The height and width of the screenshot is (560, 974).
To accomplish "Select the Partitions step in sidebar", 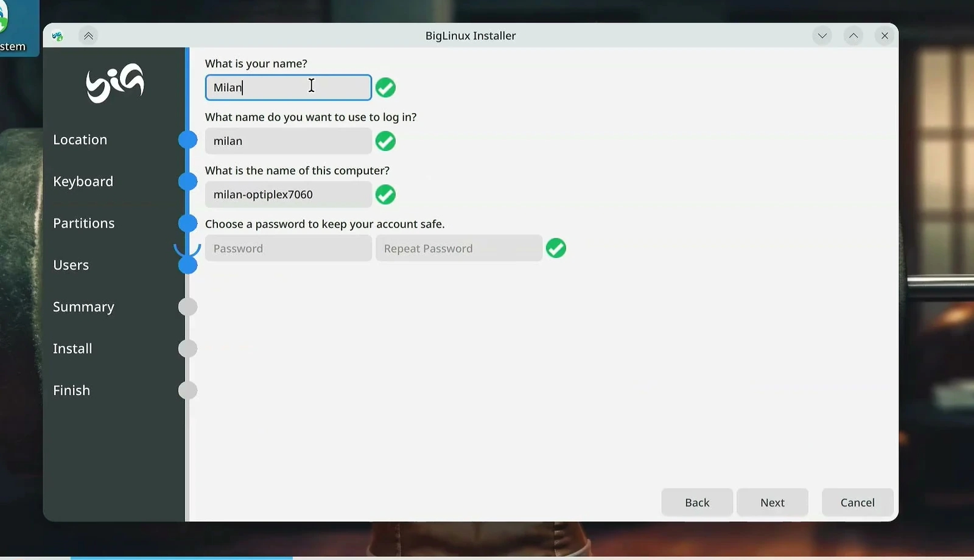I will tap(83, 223).
